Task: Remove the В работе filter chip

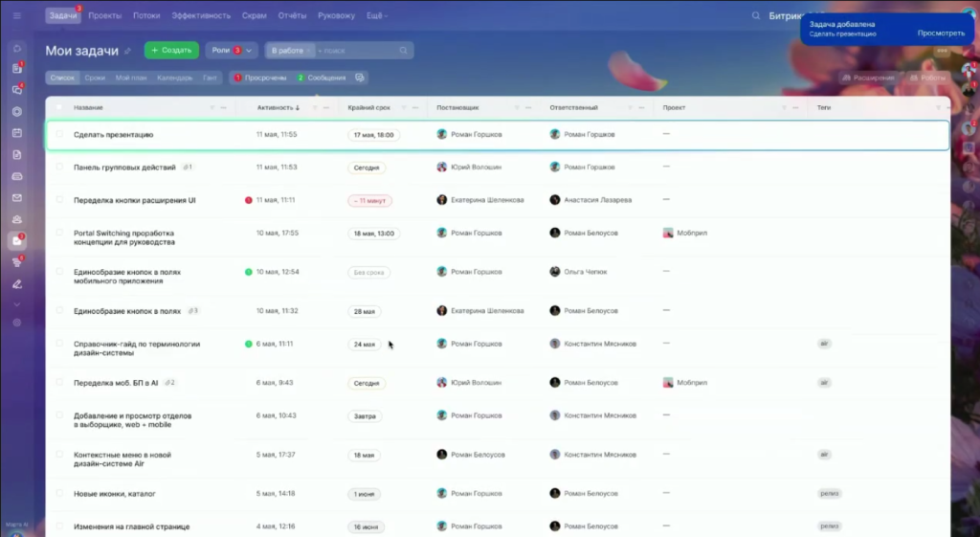Action: (310, 51)
